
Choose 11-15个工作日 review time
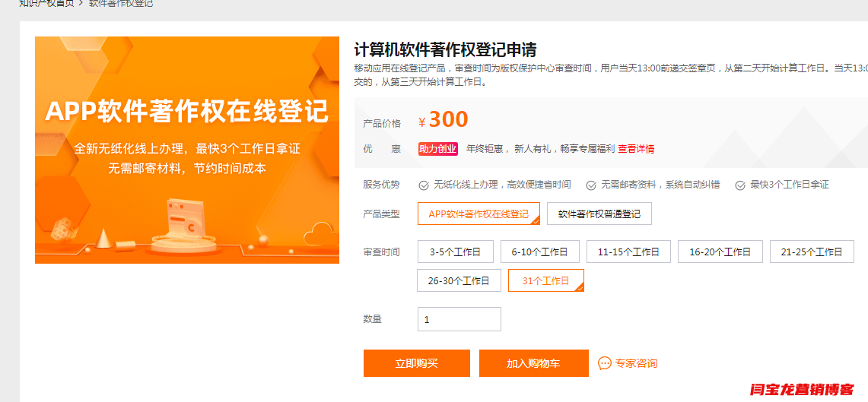(x=628, y=252)
